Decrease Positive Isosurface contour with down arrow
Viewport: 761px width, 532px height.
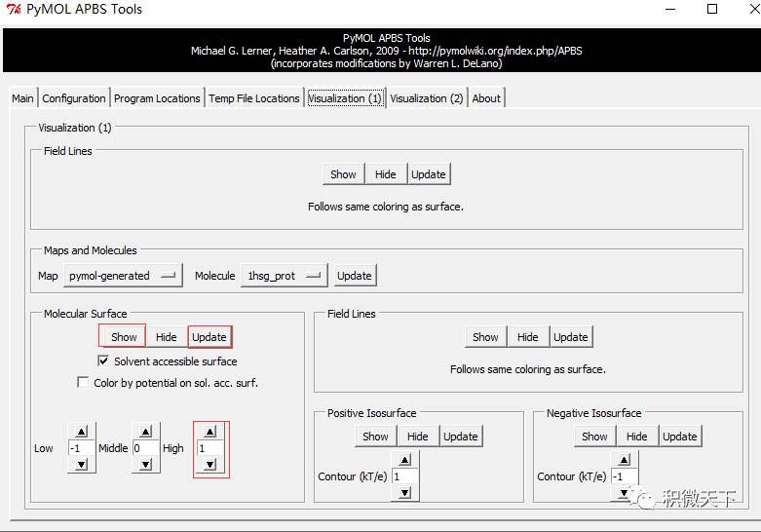[x=404, y=493]
